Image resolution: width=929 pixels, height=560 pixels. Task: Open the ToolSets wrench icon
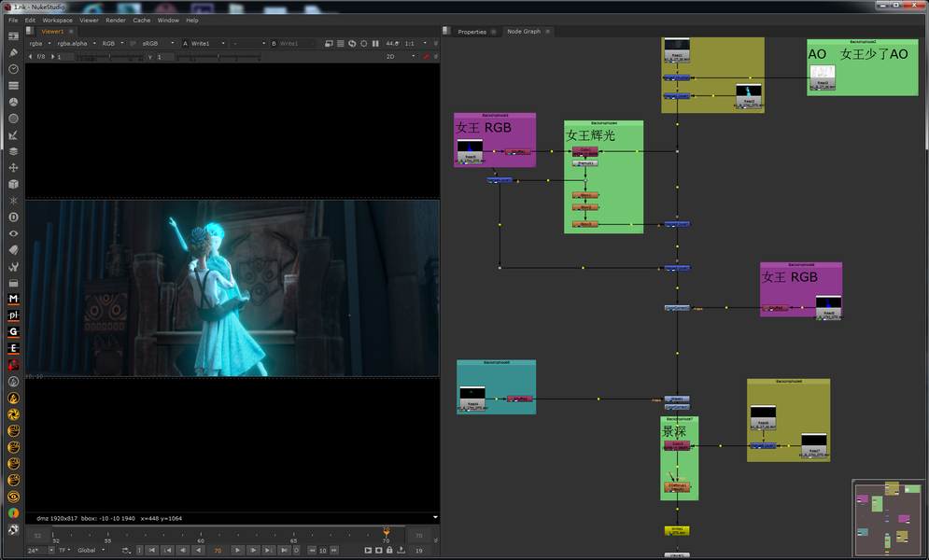(13, 266)
